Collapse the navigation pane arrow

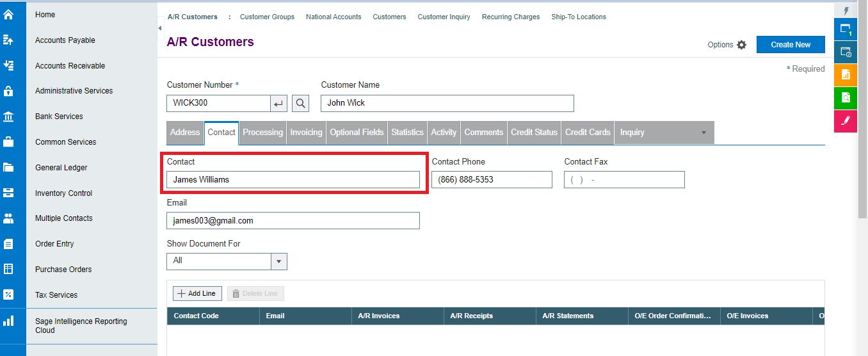[x=160, y=28]
